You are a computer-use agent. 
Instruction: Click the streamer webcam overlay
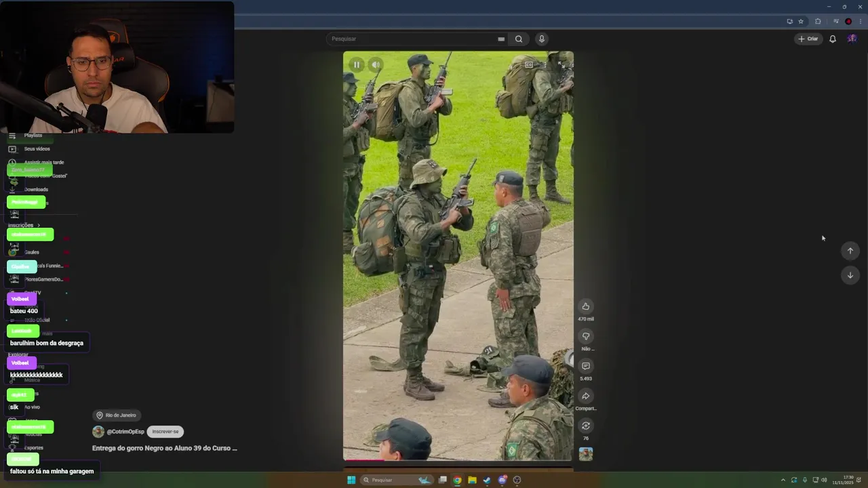(117, 67)
